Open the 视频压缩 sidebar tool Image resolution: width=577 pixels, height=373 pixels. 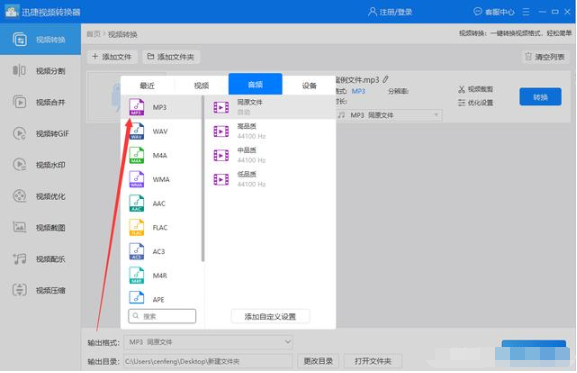(x=40, y=290)
